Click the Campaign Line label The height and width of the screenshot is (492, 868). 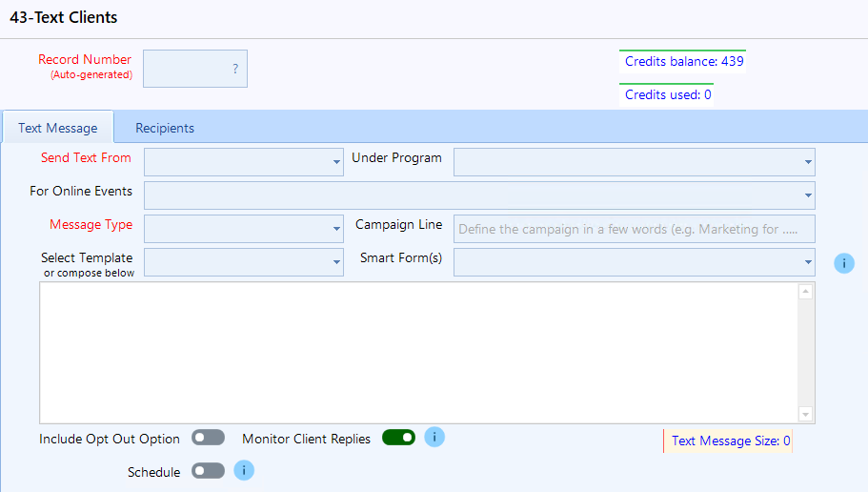pos(398,224)
